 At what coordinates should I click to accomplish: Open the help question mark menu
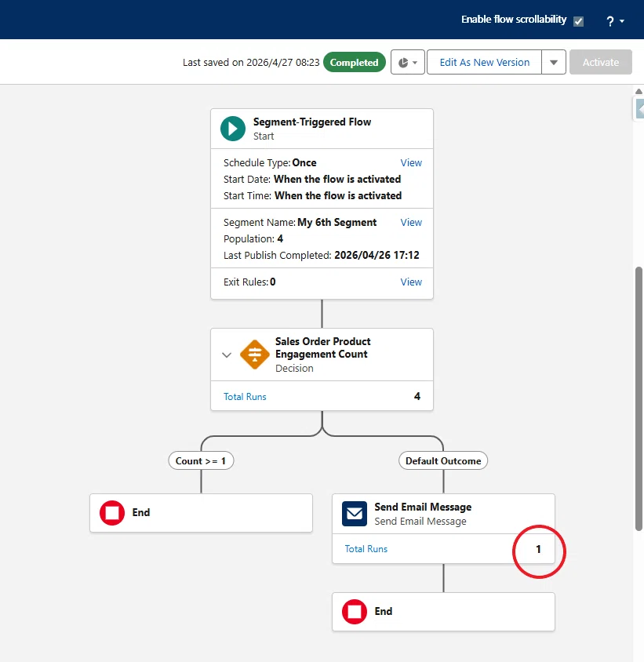tap(615, 20)
